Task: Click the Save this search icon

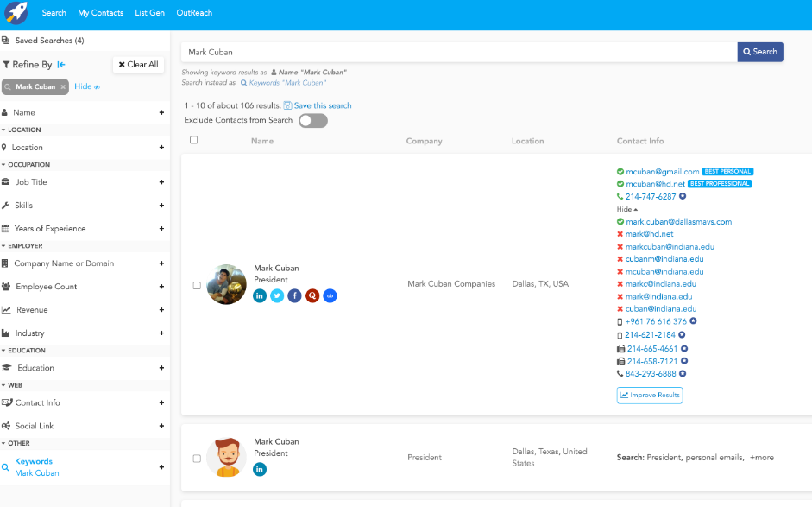Action: click(x=288, y=105)
